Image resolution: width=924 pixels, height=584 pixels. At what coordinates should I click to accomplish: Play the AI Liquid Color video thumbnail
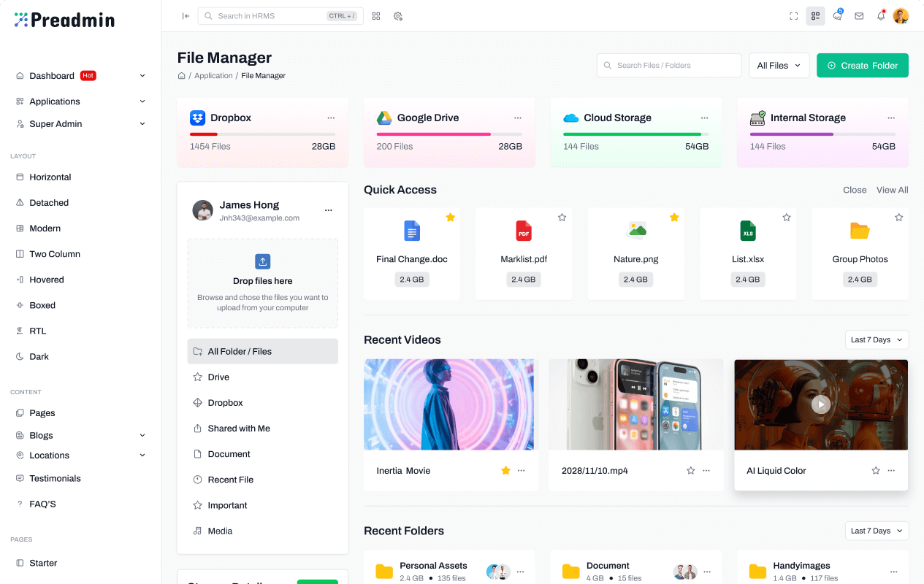click(821, 404)
